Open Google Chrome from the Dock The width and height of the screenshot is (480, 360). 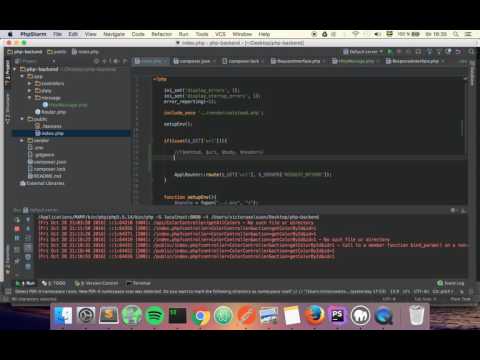200,315
